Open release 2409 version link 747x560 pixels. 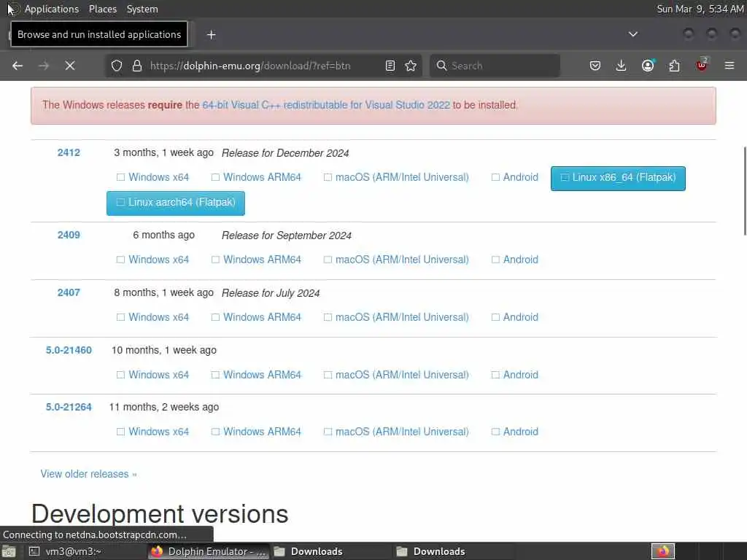69,235
